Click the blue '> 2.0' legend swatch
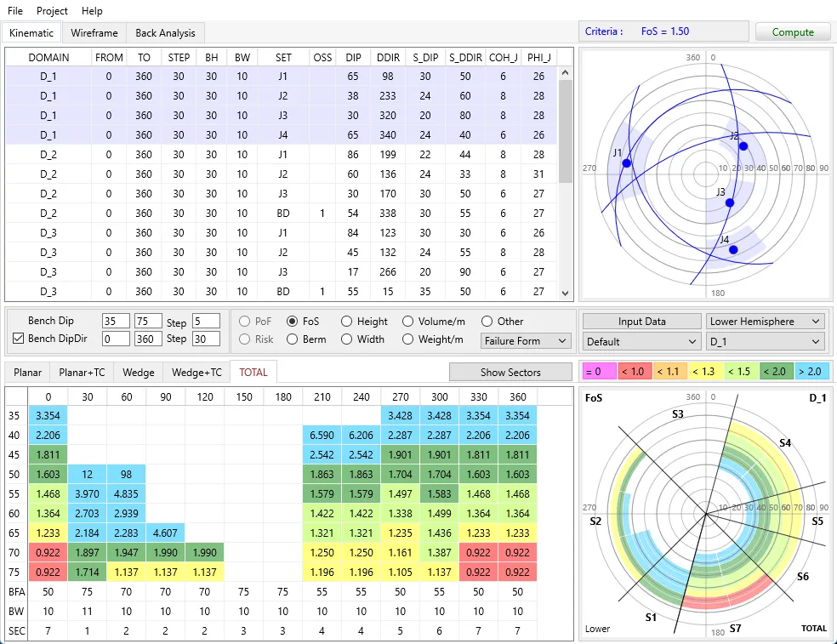 [812, 372]
